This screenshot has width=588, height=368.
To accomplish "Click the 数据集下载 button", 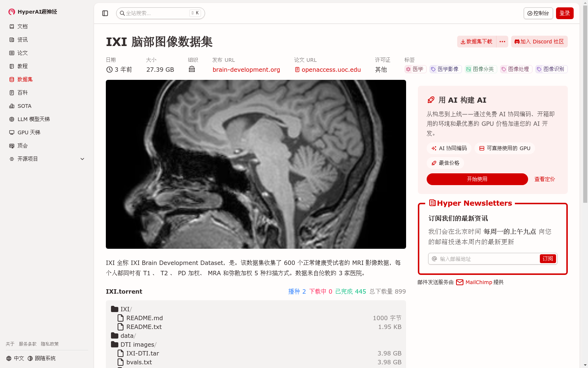I will click(x=476, y=42).
